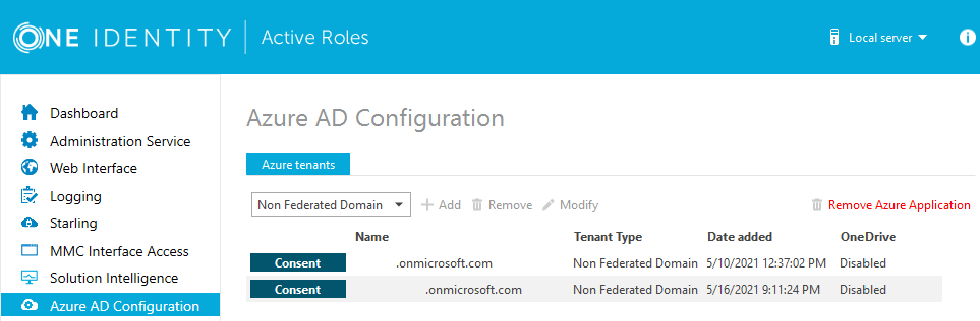
Task: Click the MMC Interface Access window icon
Action: pos(30,250)
